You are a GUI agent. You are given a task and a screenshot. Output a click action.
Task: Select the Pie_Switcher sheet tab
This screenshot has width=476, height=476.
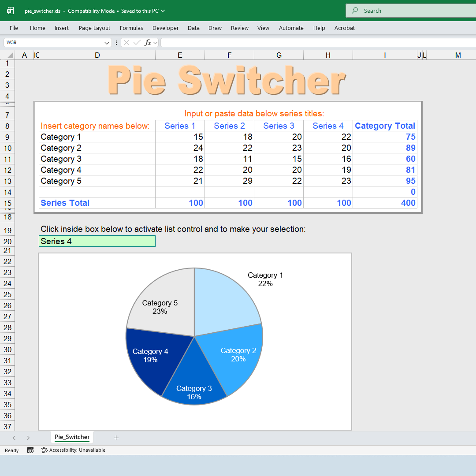(x=72, y=437)
